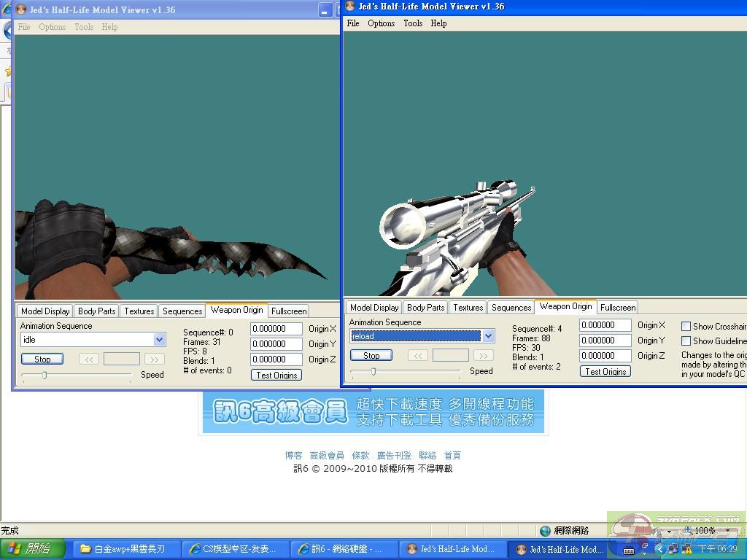Click Test Origins button in right window
The width and height of the screenshot is (747, 560).
point(605,371)
